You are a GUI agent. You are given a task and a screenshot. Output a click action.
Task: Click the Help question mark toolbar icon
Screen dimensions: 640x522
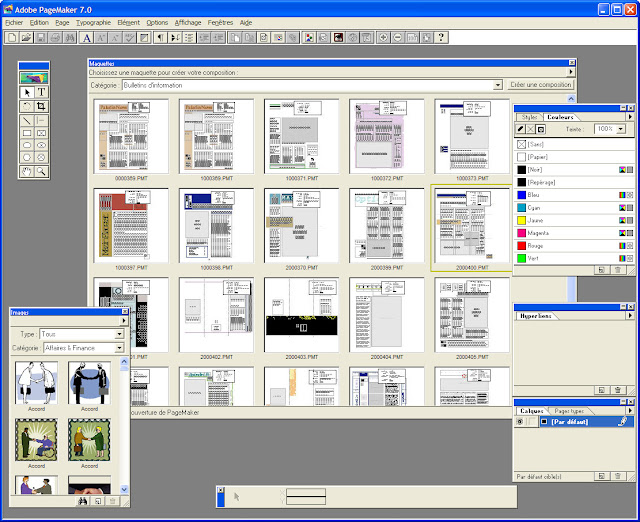click(441, 38)
